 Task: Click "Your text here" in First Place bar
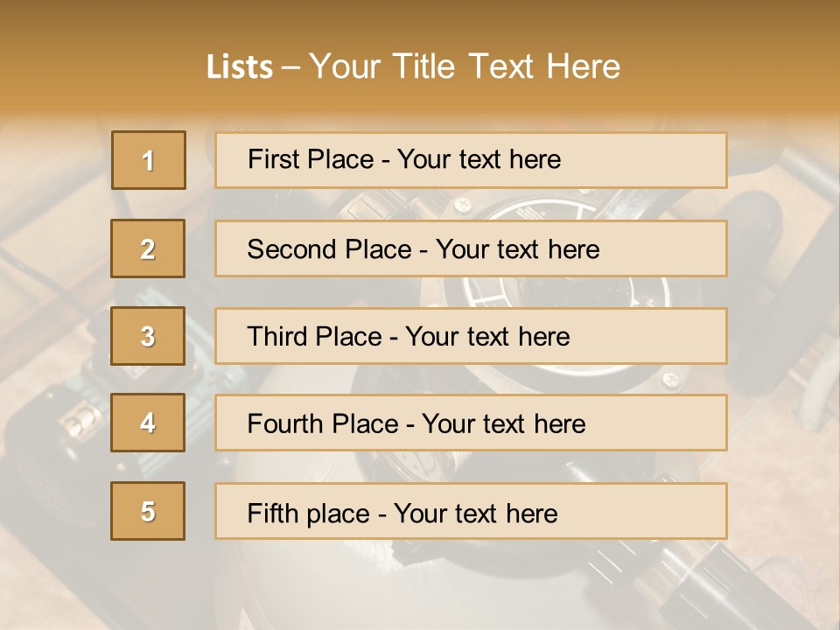479,159
